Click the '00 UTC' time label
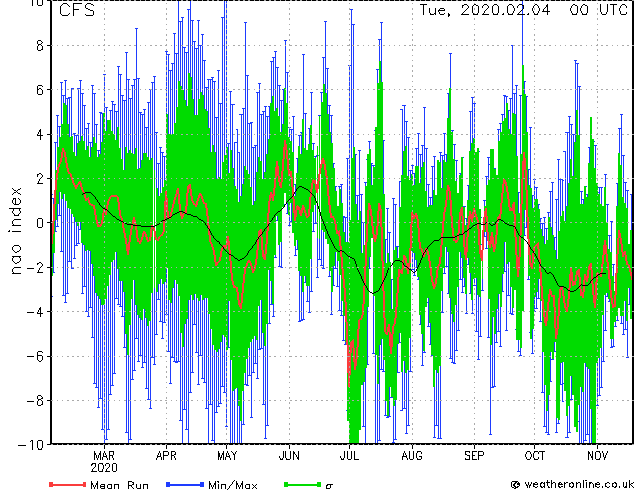This screenshot has width=634, height=490. [x=599, y=10]
